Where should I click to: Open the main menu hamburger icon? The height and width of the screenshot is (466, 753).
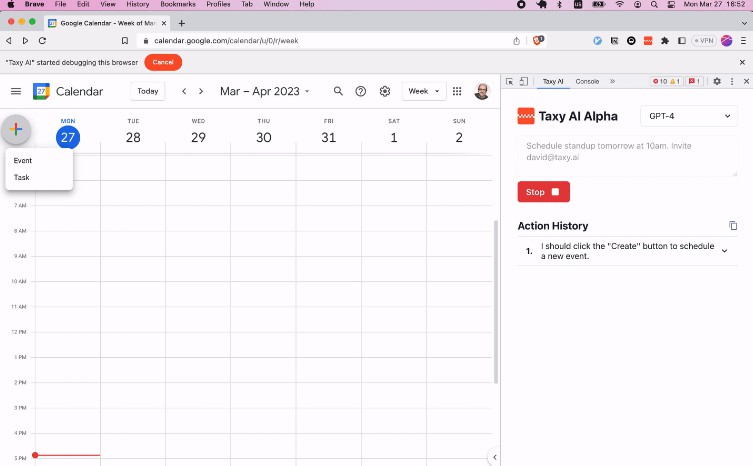[x=16, y=91]
